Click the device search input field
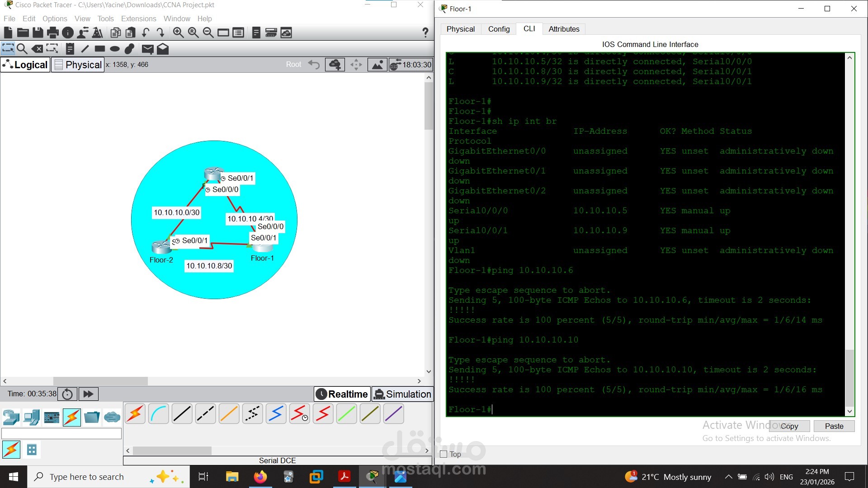The width and height of the screenshot is (868, 488). pos(61,434)
